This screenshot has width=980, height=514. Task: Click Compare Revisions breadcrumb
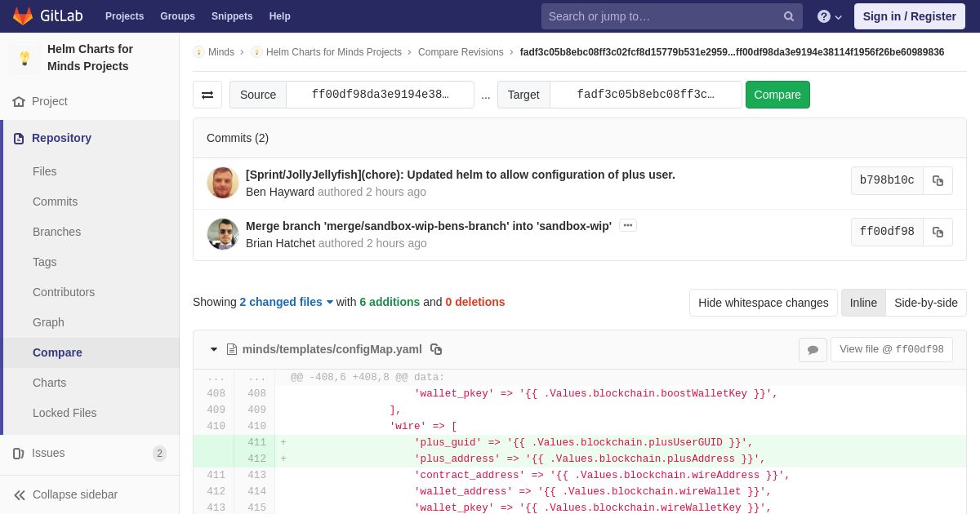(461, 52)
